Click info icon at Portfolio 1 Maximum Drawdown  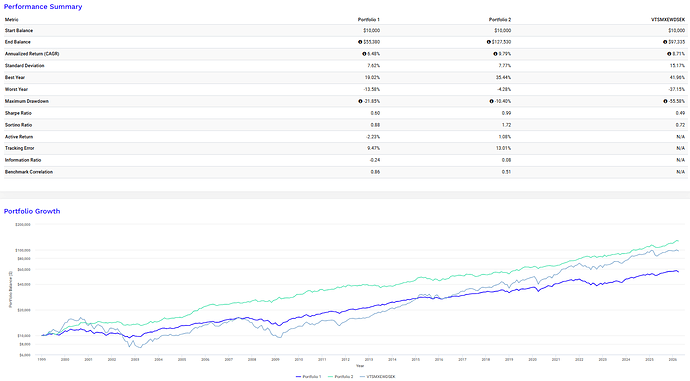point(360,101)
